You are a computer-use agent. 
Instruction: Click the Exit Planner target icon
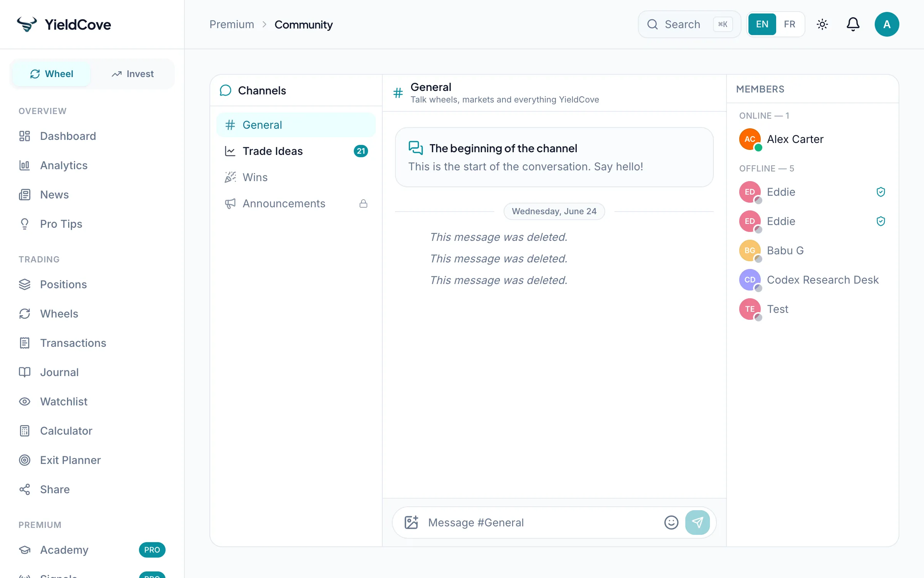25,460
